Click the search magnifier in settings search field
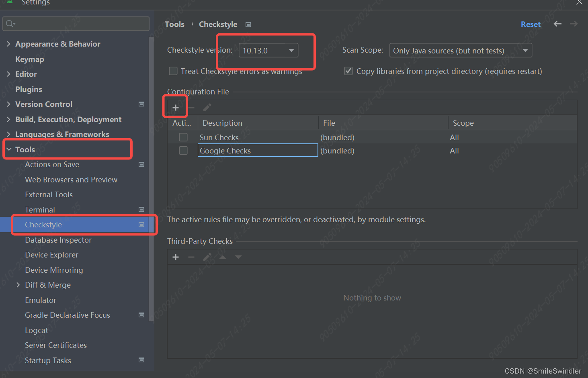The image size is (588, 378). click(x=10, y=23)
